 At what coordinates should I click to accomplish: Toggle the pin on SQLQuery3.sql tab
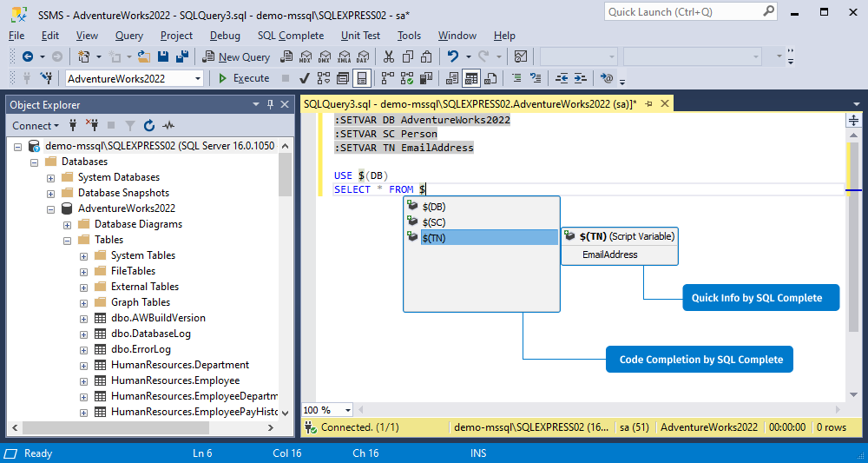coord(649,103)
